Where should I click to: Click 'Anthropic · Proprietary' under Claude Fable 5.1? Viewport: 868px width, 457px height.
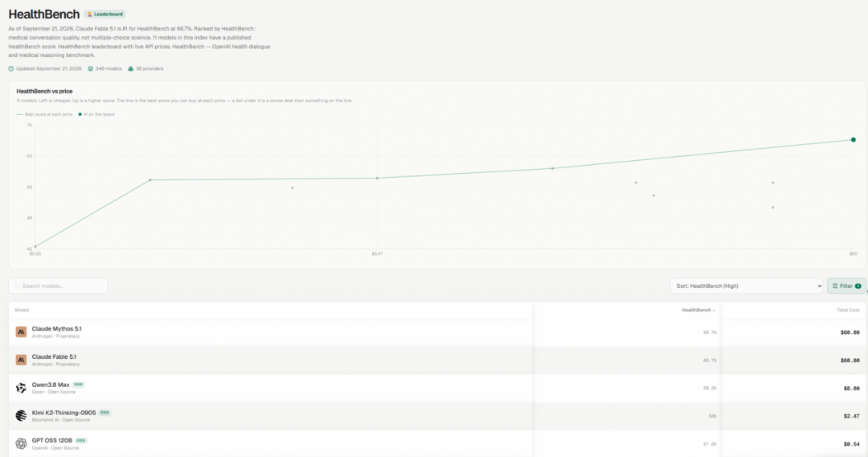coord(56,364)
